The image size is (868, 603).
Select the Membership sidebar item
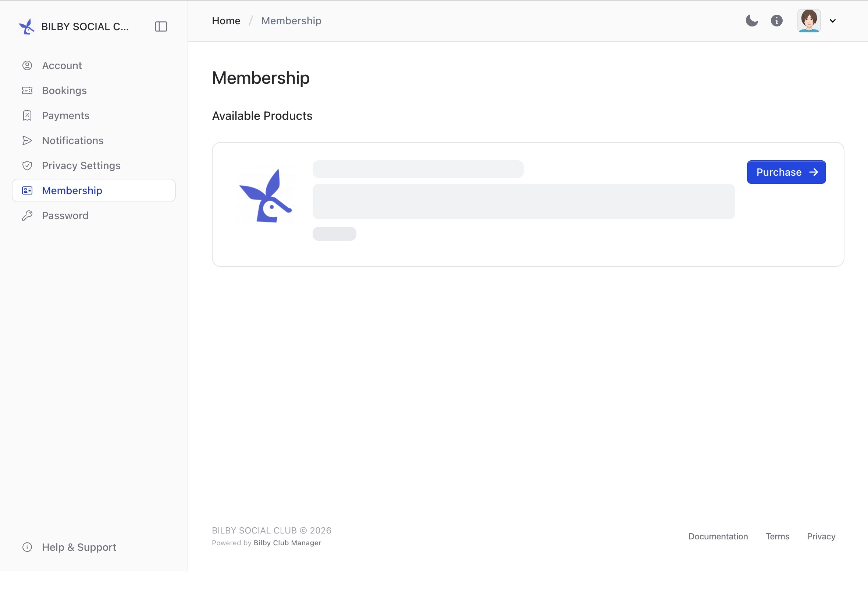94,190
